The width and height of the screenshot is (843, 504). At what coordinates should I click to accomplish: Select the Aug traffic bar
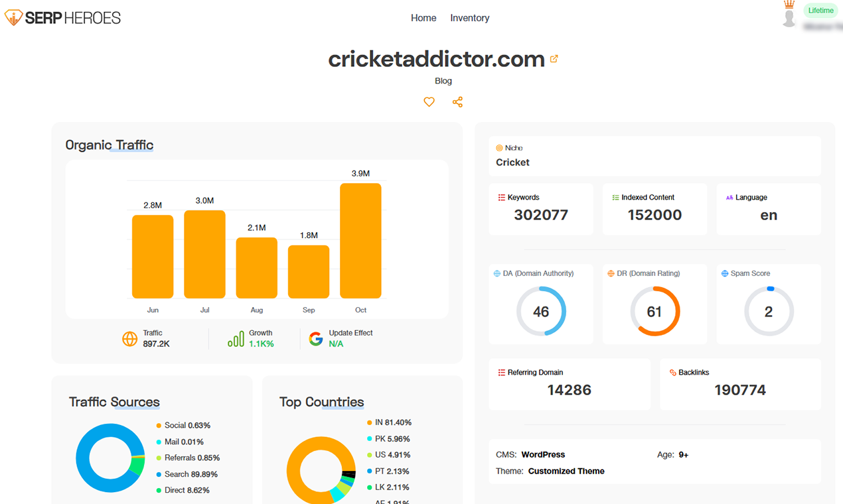[257, 268]
